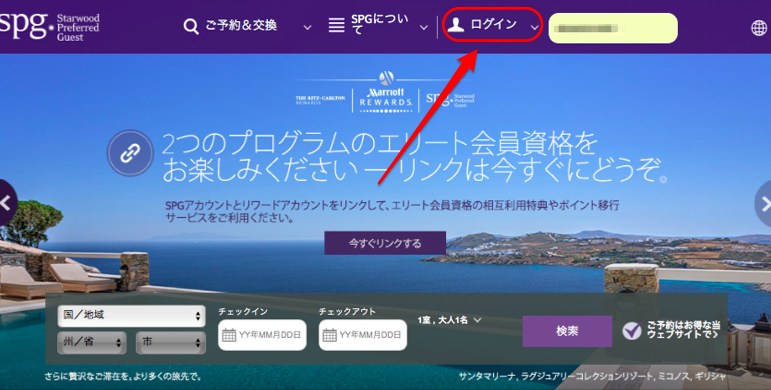This screenshot has width=771, height=390.
Task: Open the 国／地域 dropdown
Action: click(131, 316)
